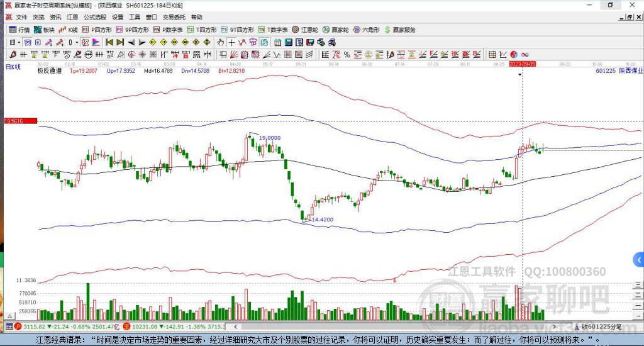The height and width of the screenshot is (346, 644).
Task: Click the black left arrow icon
Action: [x=131, y=42]
